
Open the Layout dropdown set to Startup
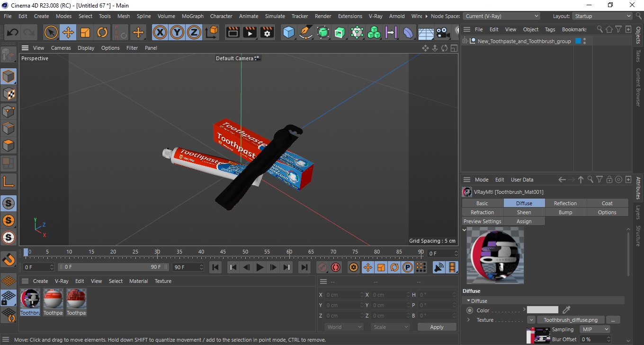coord(602,16)
